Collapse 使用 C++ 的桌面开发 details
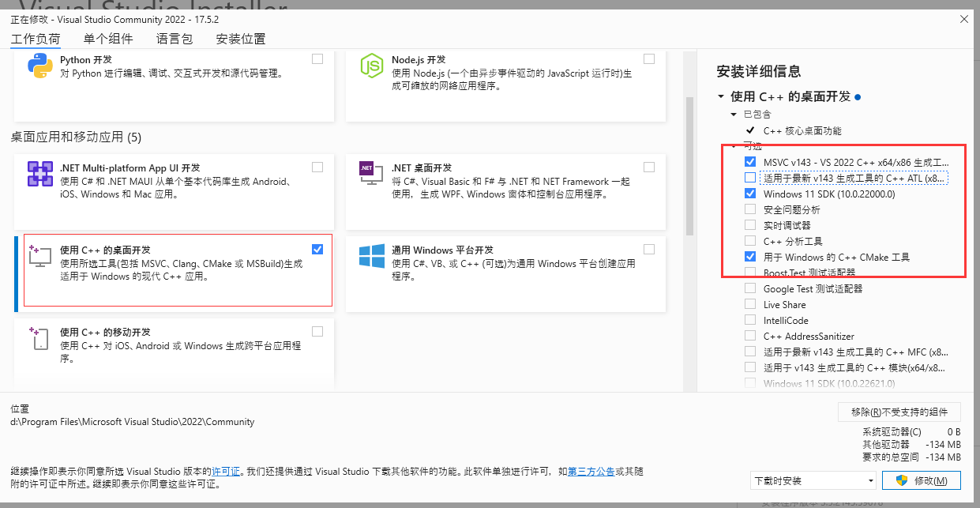Image resolution: width=980 pixels, height=508 pixels. [x=719, y=96]
